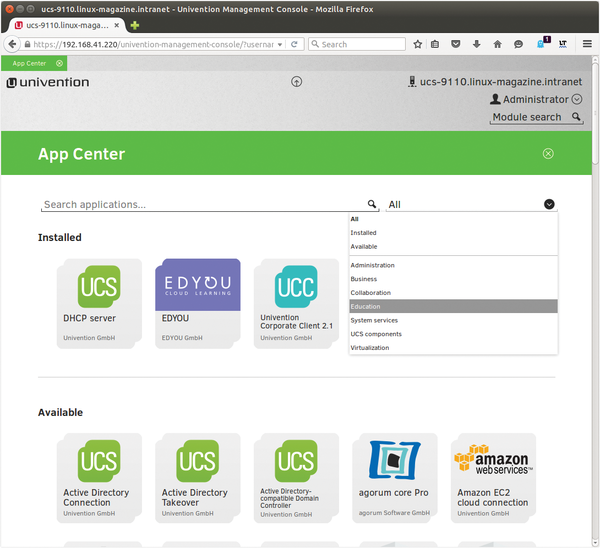Choose the highlighted Education category
600x548 pixels.
[453, 307]
